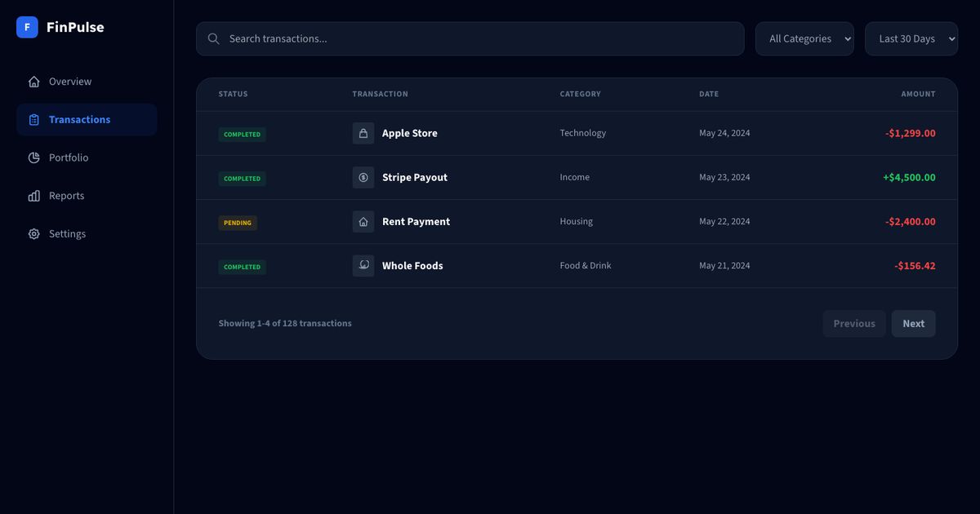Image resolution: width=980 pixels, height=514 pixels.
Task: Click the Food & Drink category cell
Action: 586,265
